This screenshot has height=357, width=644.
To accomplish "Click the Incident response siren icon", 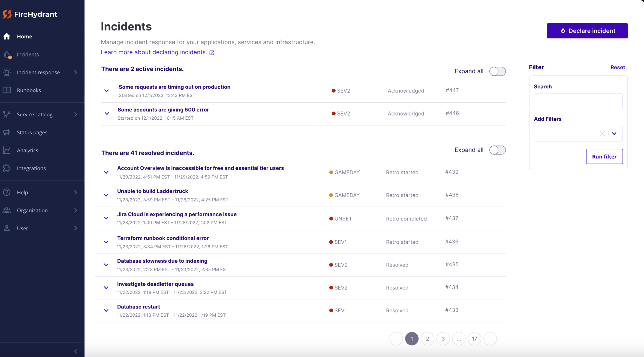I will click(7, 72).
